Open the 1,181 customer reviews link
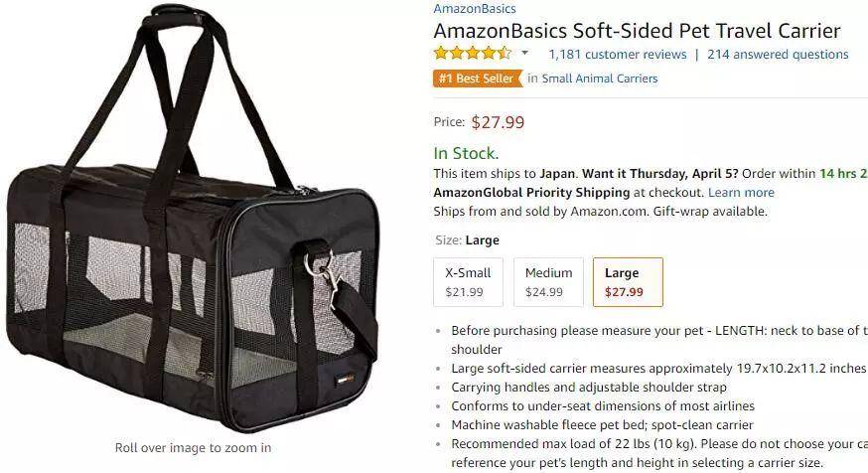The width and height of the screenshot is (868, 473). tap(617, 55)
